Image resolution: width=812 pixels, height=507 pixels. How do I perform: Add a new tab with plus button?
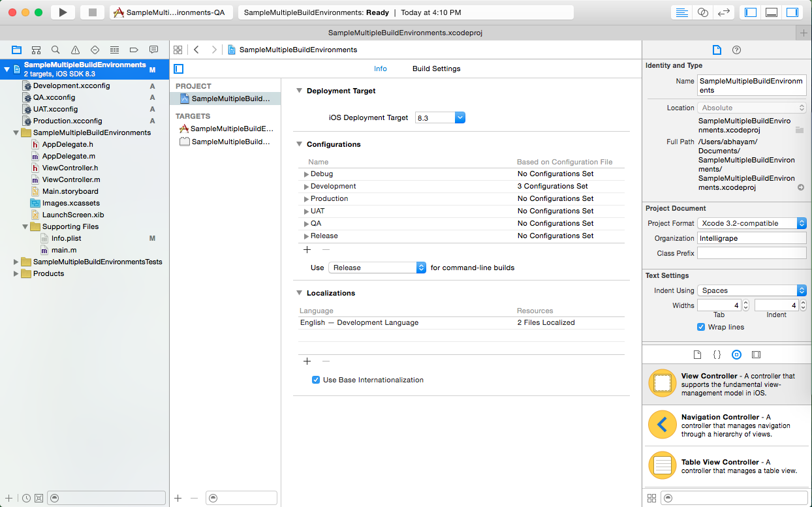[x=804, y=33]
